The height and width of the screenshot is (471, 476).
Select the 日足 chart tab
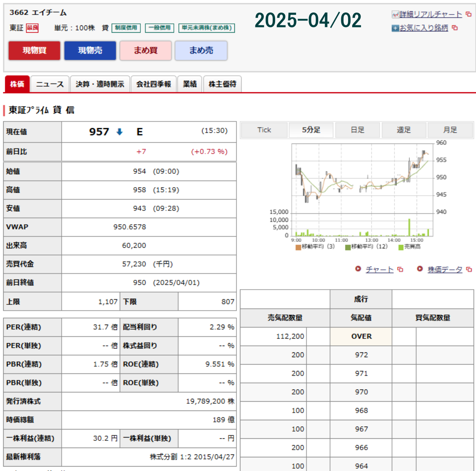(x=357, y=130)
